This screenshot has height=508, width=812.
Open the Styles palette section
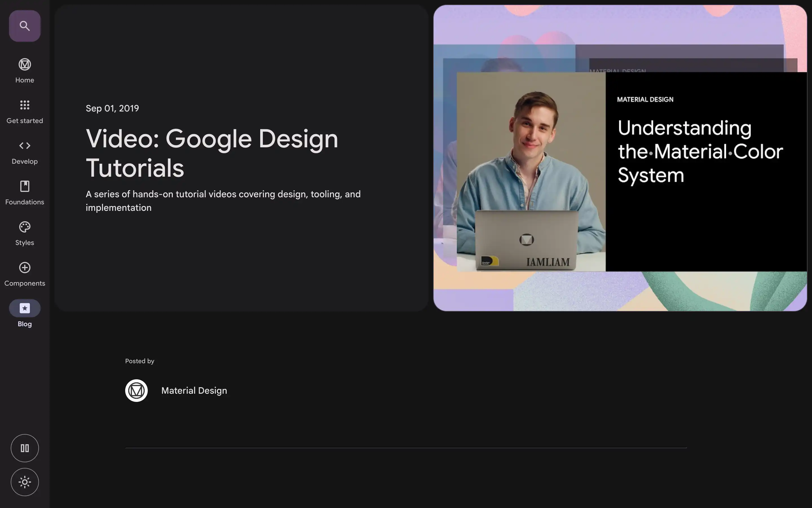(25, 227)
